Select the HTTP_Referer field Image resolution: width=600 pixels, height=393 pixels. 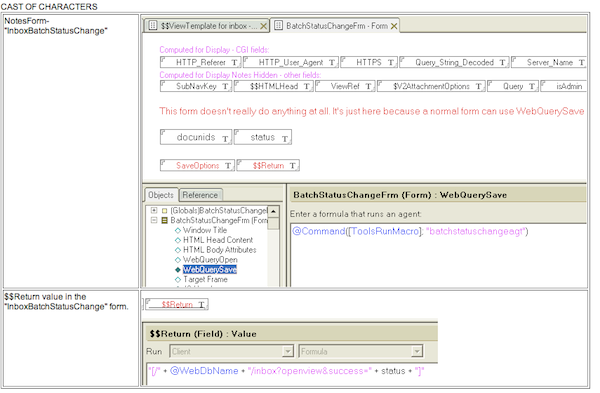pyautogui.click(x=201, y=62)
